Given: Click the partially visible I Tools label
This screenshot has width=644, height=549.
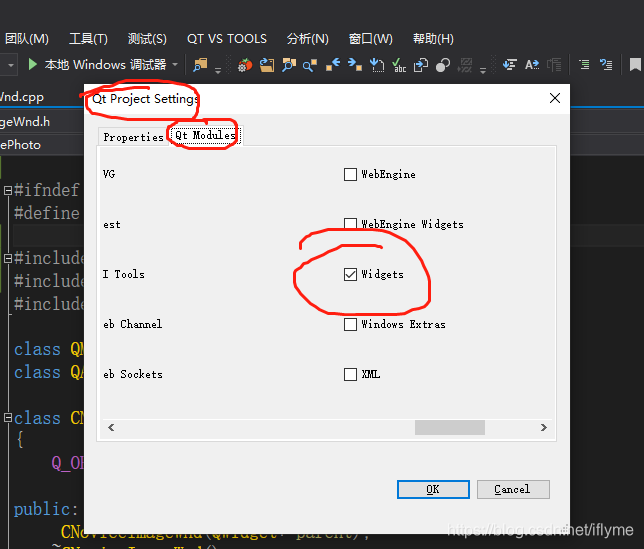Looking at the screenshot, I should 124,274.
